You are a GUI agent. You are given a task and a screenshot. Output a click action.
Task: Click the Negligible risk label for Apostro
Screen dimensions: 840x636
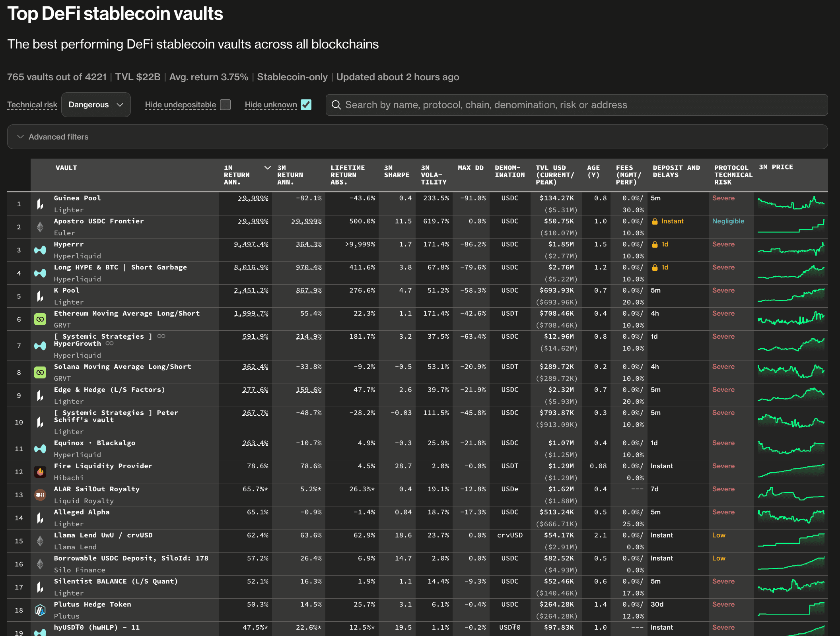pyautogui.click(x=728, y=221)
